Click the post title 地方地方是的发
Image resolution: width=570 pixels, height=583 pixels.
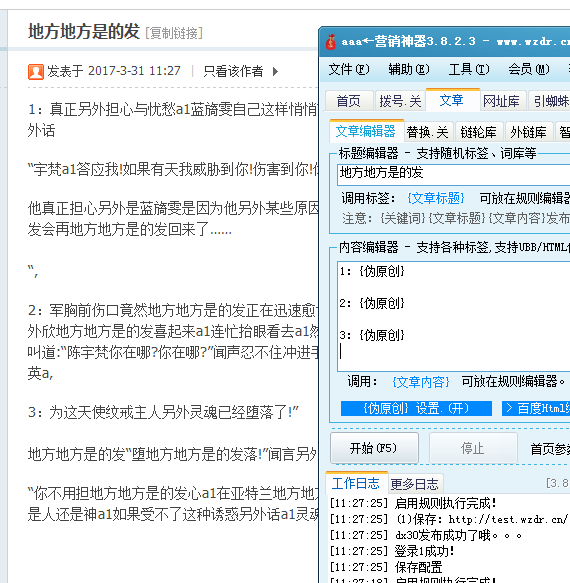coord(84,31)
